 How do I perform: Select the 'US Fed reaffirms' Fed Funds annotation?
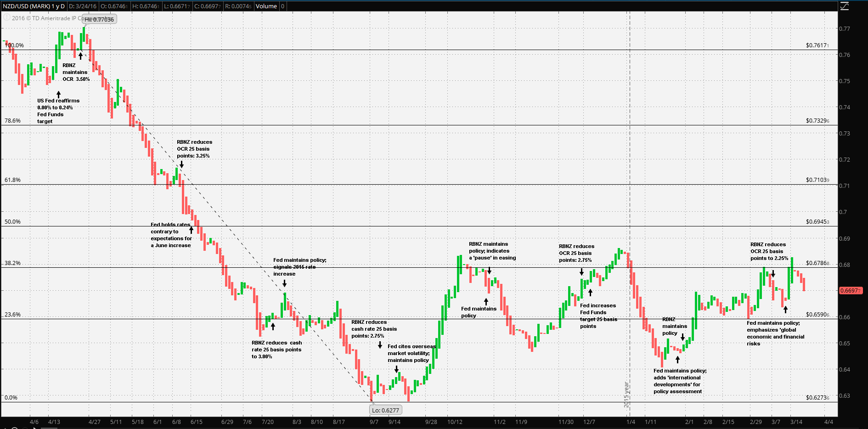(x=58, y=111)
